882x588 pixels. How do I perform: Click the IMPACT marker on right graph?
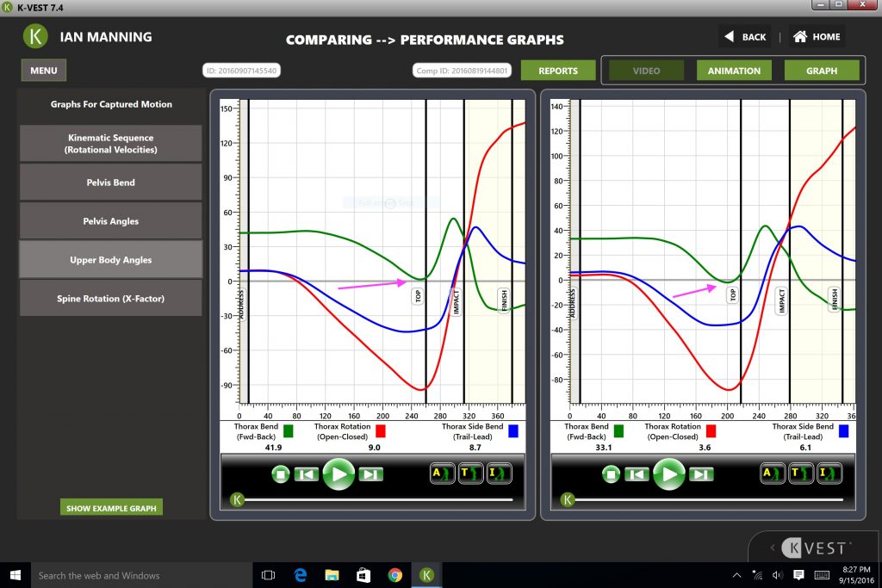pos(781,300)
